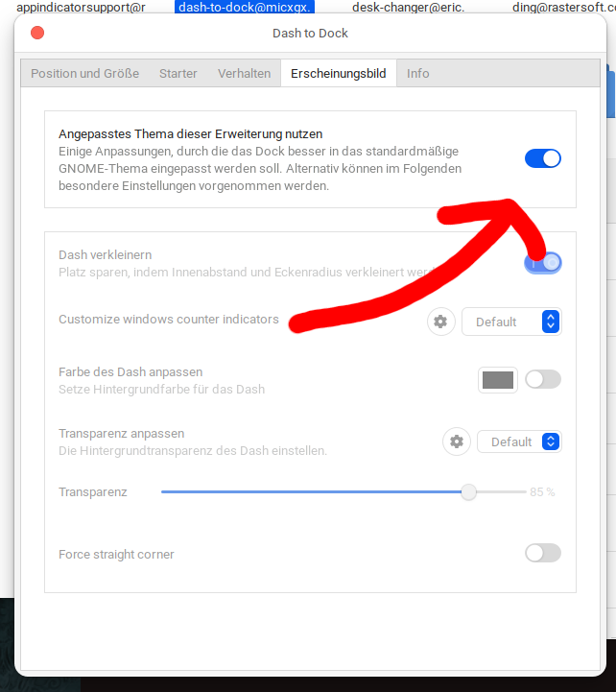Switch to Position und Größe tab
This screenshot has height=692, width=616.
pos(84,73)
